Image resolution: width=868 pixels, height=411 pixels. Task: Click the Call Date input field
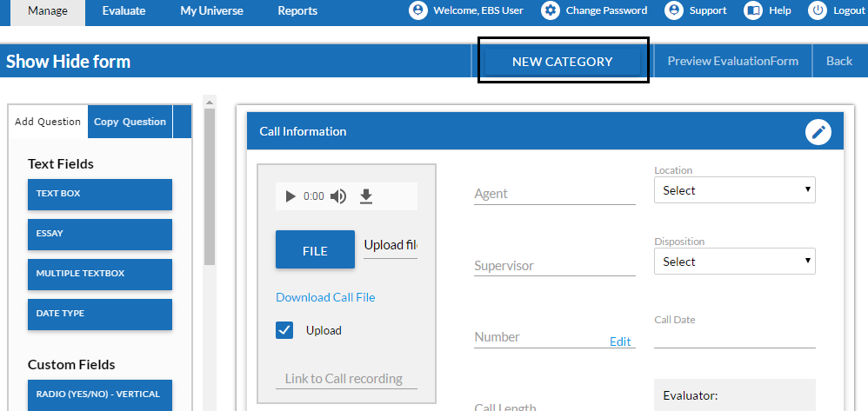tap(735, 337)
